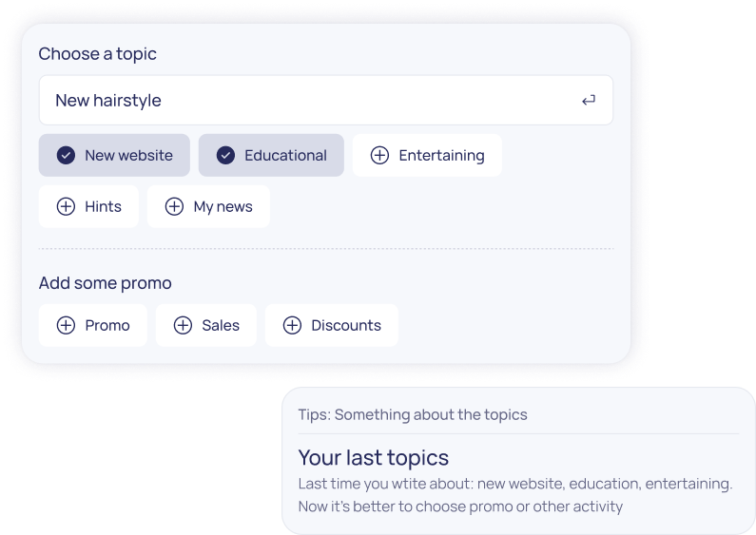756x535 pixels.
Task: Add the Hints topic
Action: coord(89,206)
